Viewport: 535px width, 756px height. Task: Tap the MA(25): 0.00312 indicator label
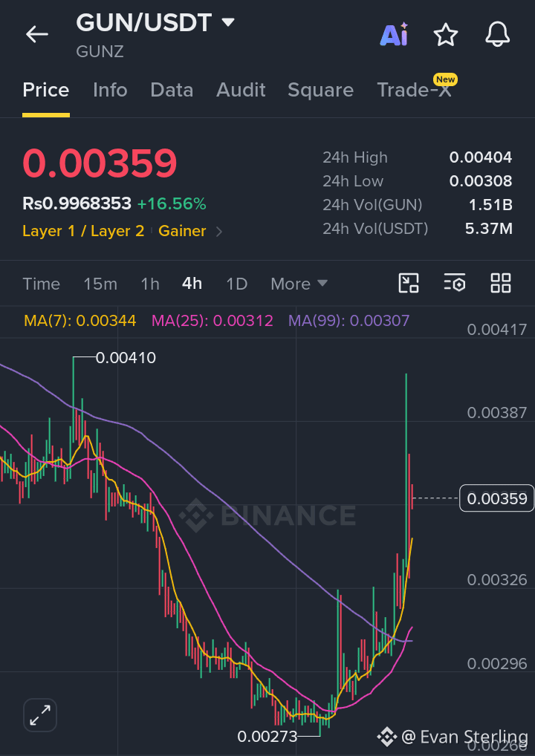pos(213,321)
